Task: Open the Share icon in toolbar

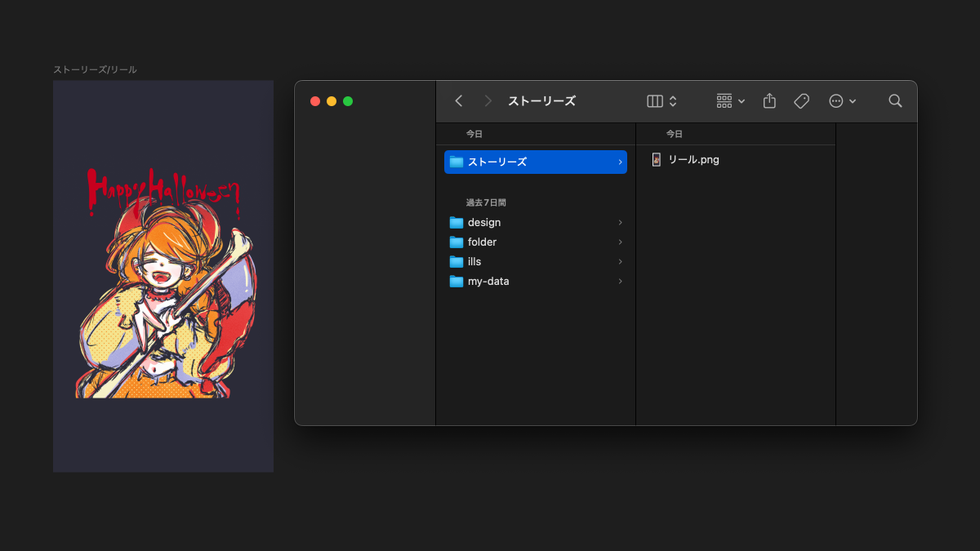Action: pyautogui.click(x=769, y=101)
